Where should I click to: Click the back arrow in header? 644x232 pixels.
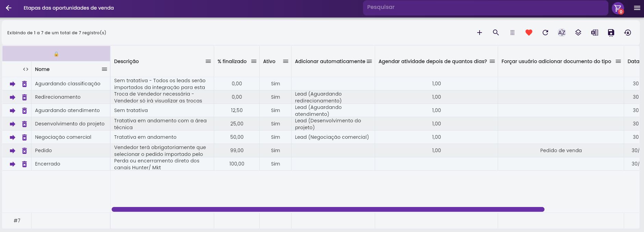click(x=9, y=8)
